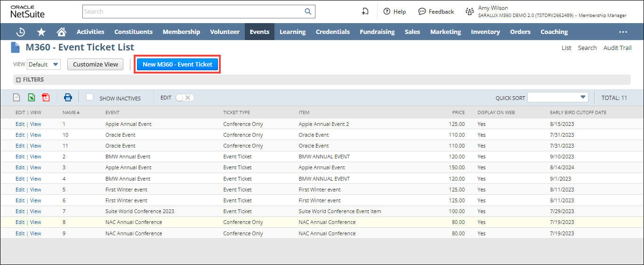Open the Quick Sort dropdown
This screenshot has height=265, width=644.
[558, 98]
